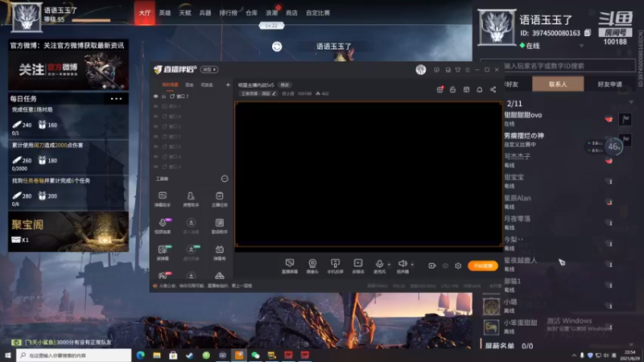
Task: Open the gift box icon with red dot
Action: (x=440, y=89)
